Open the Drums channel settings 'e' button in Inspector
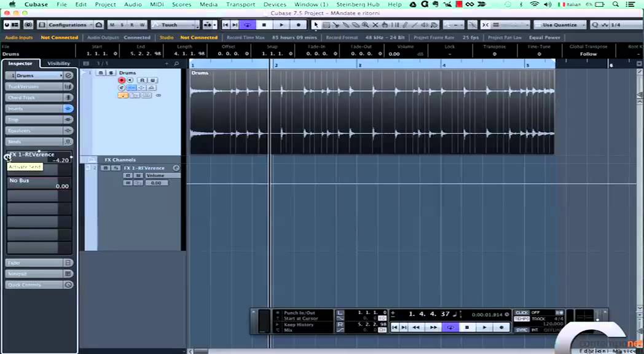Image resolution: width=644 pixels, height=354 pixels. (x=69, y=76)
